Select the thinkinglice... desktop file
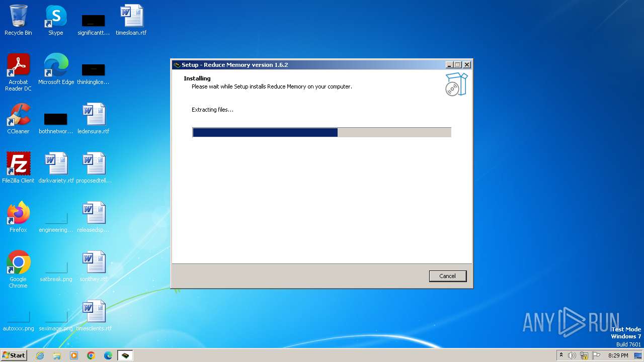 [x=94, y=73]
